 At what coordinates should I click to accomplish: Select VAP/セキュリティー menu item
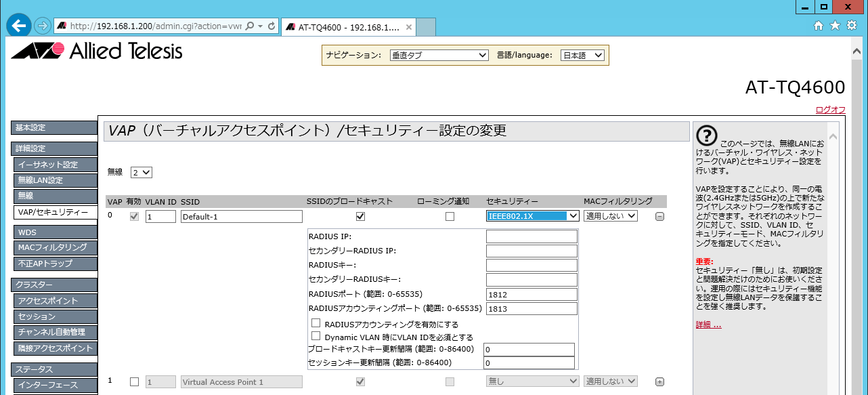56,212
